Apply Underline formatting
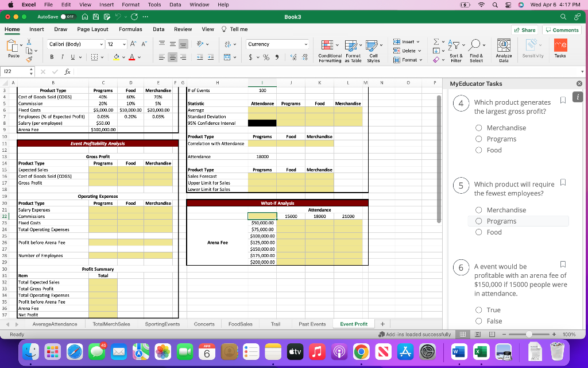This screenshot has height=368, width=588. pos(72,57)
